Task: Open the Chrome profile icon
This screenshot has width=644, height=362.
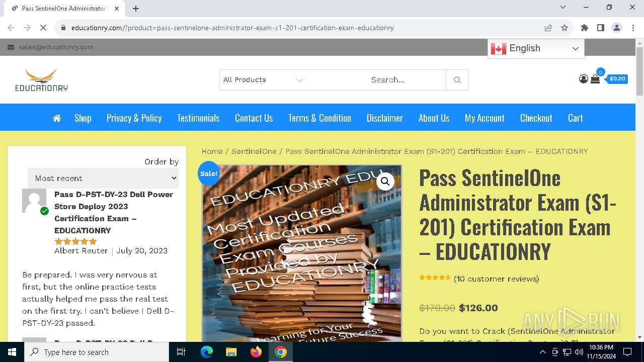Action: tap(617, 28)
